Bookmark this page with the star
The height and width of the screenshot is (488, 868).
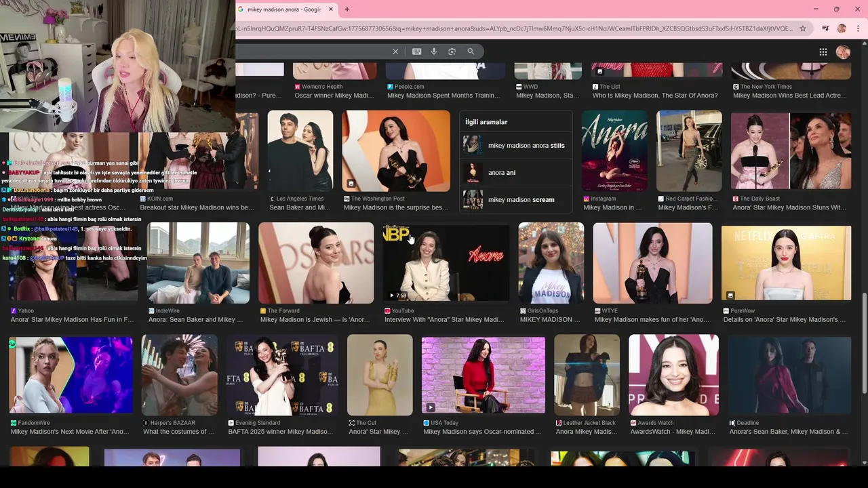click(x=803, y=28)
